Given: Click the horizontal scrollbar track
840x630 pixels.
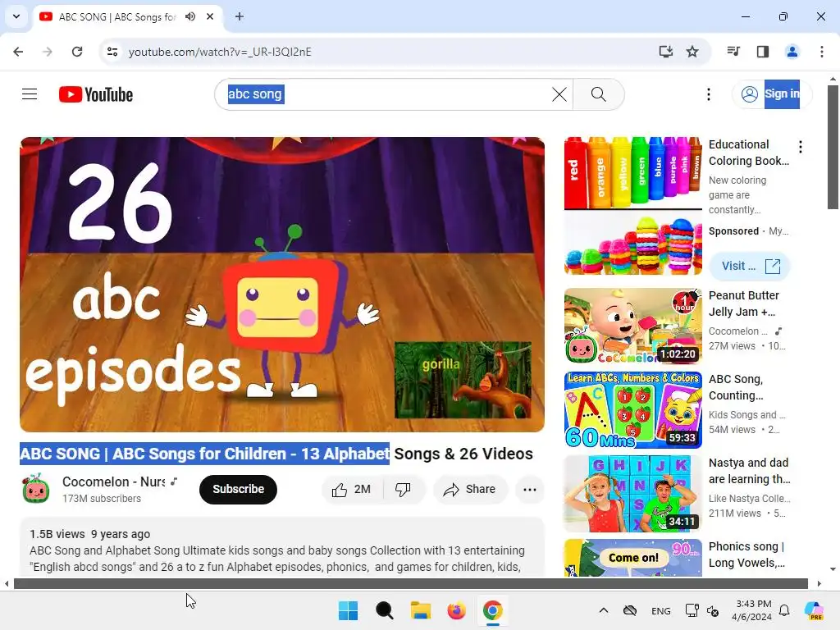Looking at the screenshot, I should pos(410,583).
